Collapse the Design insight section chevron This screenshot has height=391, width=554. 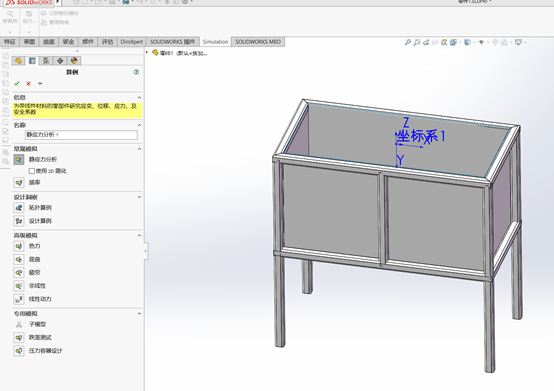click(140, 197)
